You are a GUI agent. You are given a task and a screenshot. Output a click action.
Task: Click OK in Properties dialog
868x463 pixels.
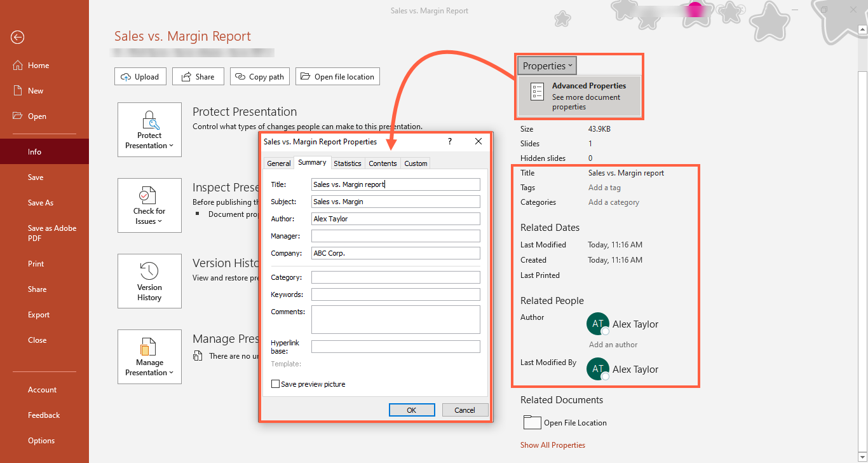(412, 410)
